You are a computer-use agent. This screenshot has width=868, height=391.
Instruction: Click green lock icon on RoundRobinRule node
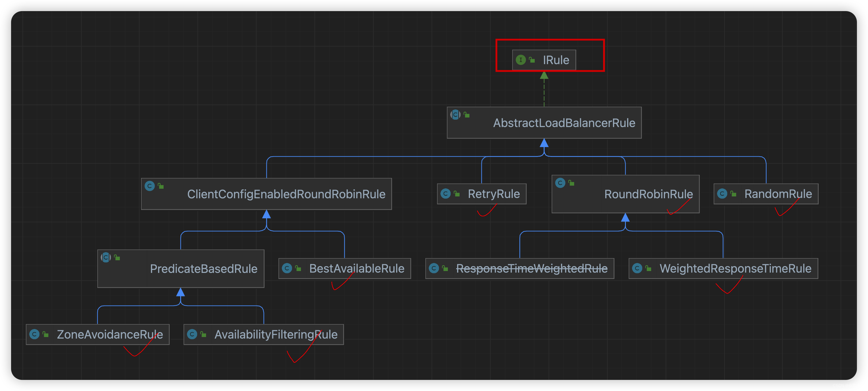tap(571, 183)
